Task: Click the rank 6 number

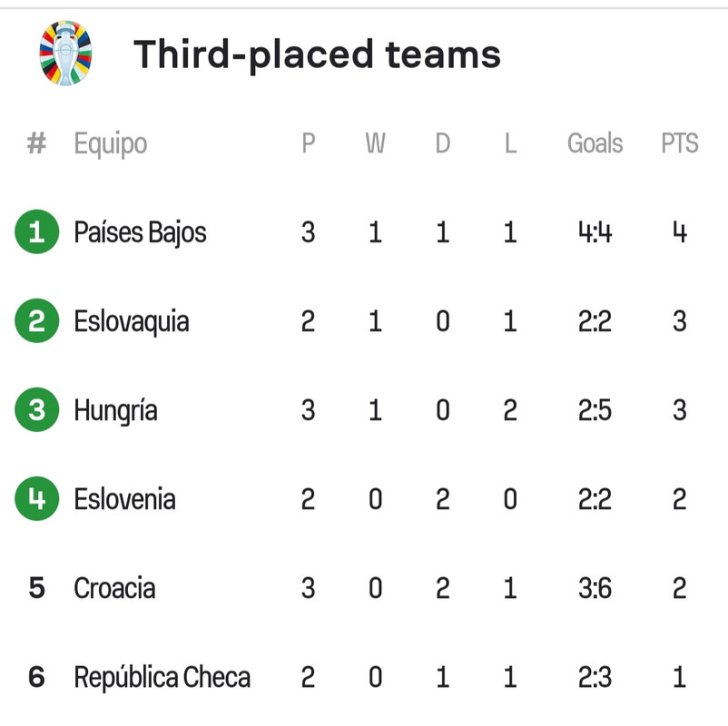Action: 36,677
